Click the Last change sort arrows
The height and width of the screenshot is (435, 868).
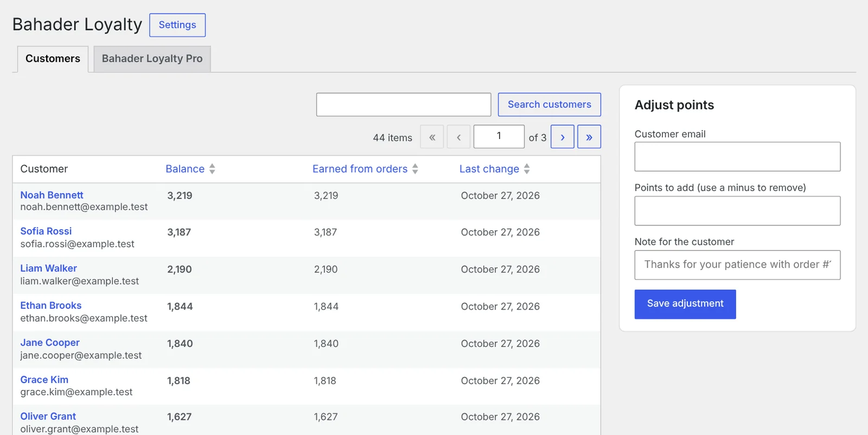[x=527, y=169]
